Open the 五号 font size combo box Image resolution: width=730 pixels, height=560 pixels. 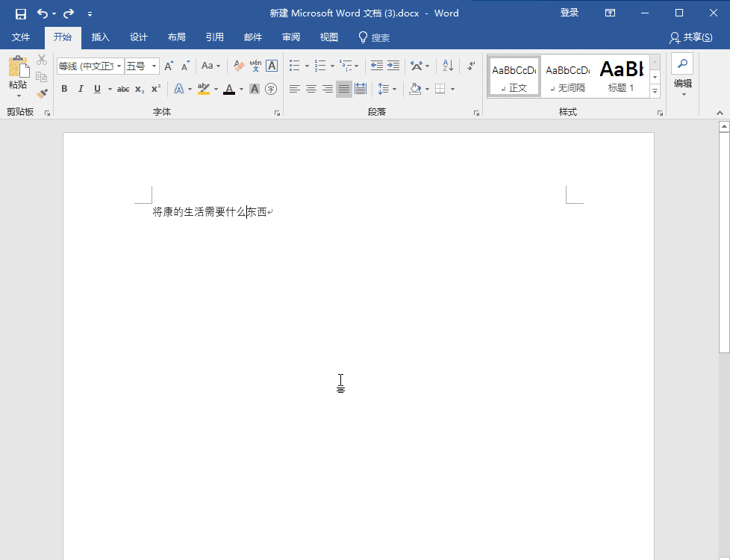click(x=142, y=66)
